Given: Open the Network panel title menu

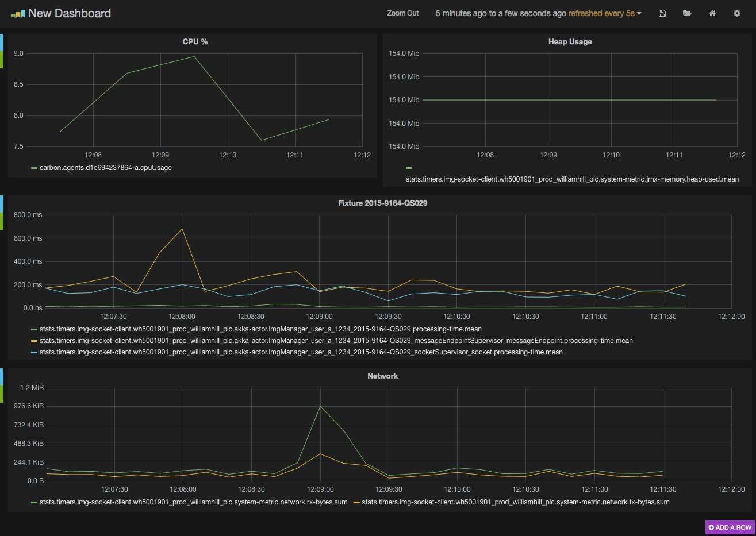Looking at the screenshot, I should [x=382, y=376].
